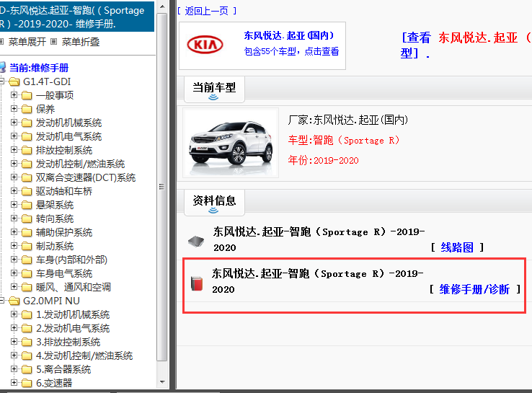Expand the 1.发动机机械系统 tree node
Viewport: 532px width, 393px height.
pyautogui.click(x=14, y=314)
